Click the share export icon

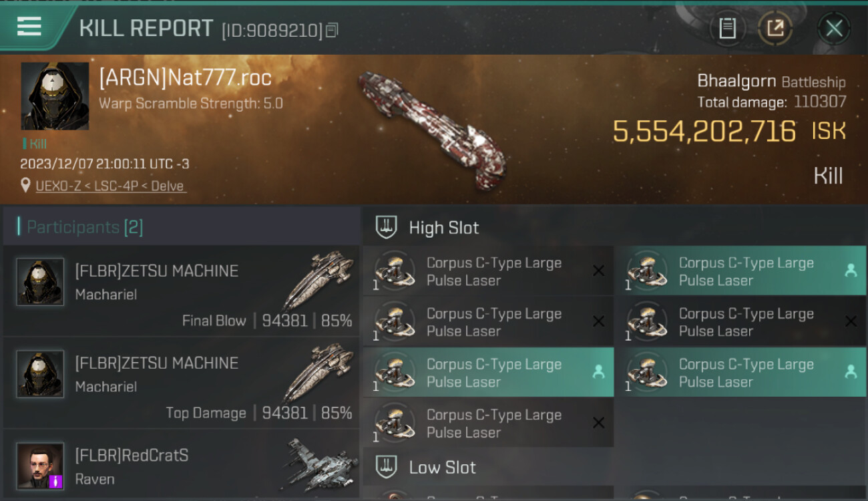coord(775,28)
